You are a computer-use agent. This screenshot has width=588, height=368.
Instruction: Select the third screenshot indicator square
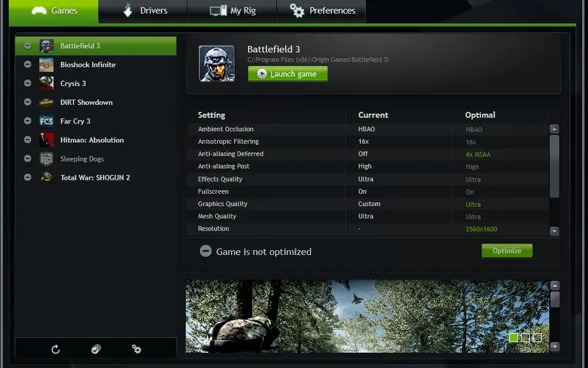pyautogui.click(x=537, y=337)
